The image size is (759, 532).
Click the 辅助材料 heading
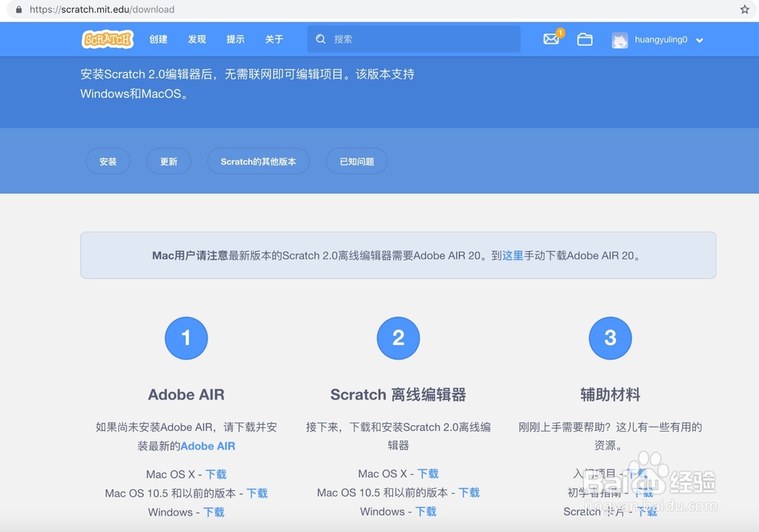tap(610, 395)
